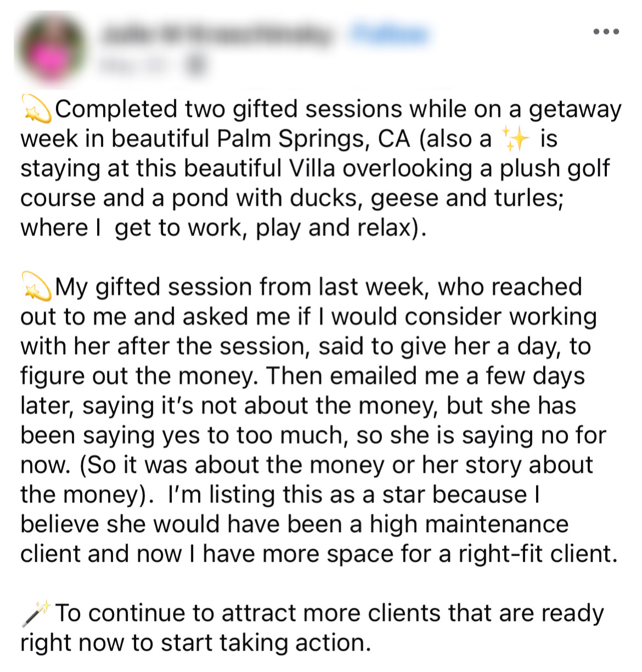Click the sparkles emoji after "also a"
Image resolution: width=642 pixels, height=672 pixels.
click(516, 138)
